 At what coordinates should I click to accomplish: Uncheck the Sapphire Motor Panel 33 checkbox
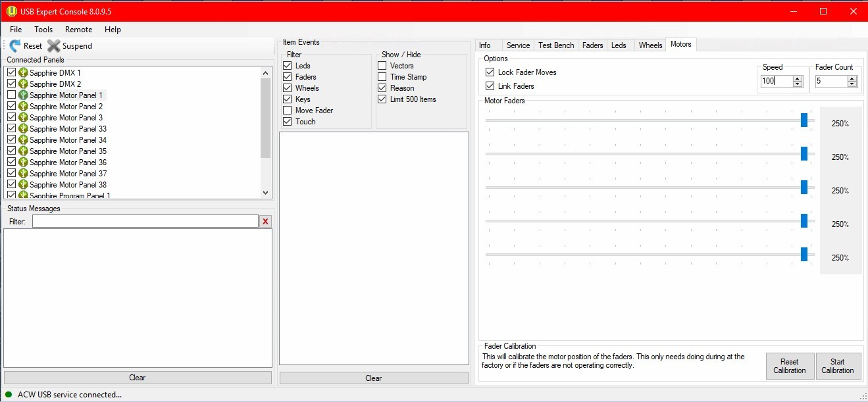(11, 129)
